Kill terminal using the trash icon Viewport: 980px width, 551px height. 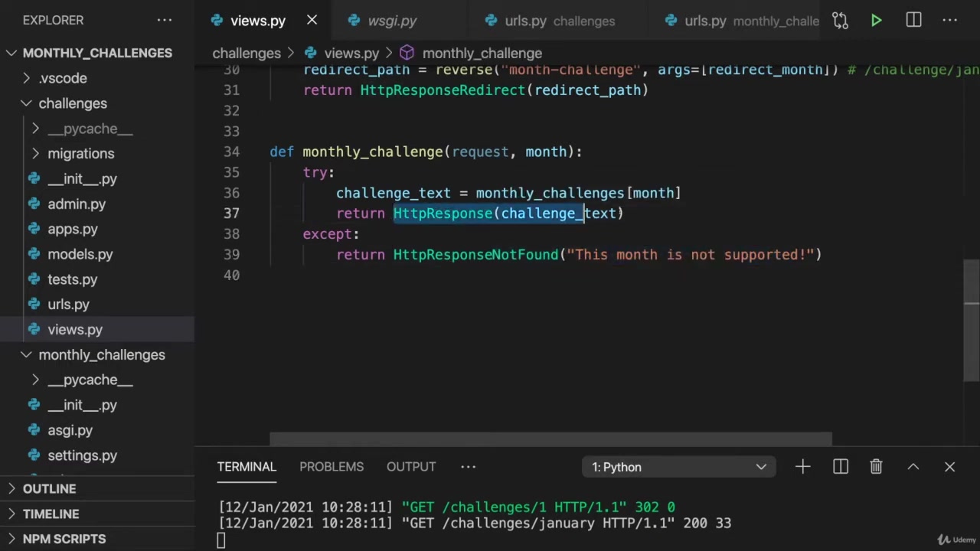pyautogui.click(x=876, y=467)
